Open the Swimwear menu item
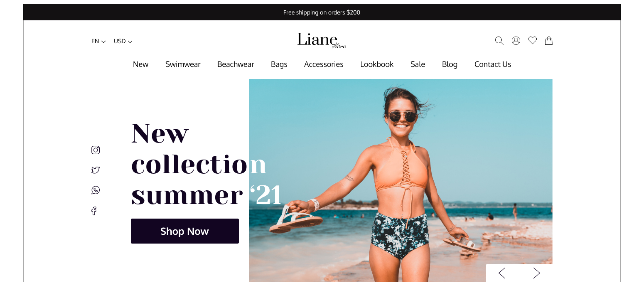Image resolution: width=644 pixels, height=302 pixels. [x=183, y=64]
